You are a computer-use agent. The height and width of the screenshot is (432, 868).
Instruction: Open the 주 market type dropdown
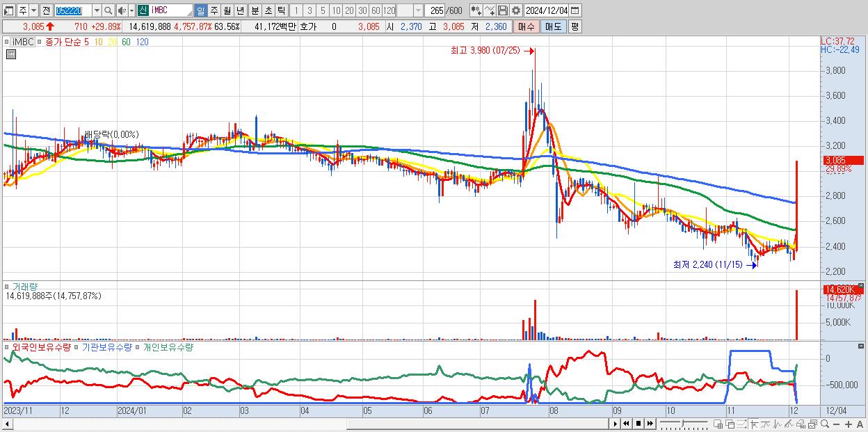(33, 10)
